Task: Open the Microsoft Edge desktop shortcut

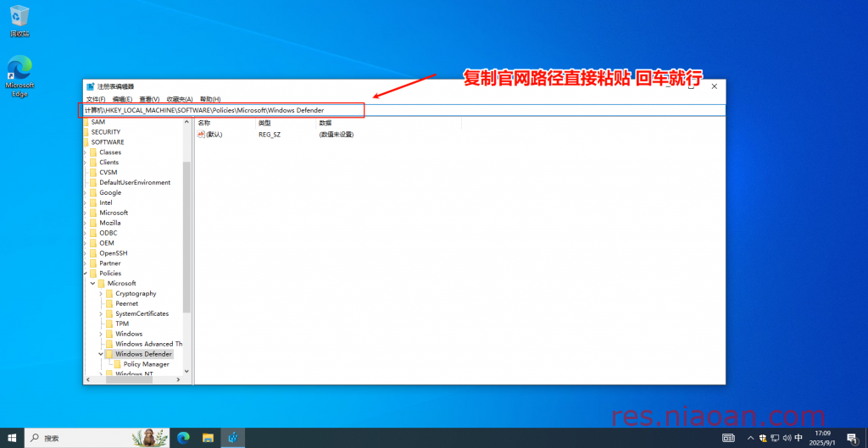Action: click(x=20, y=75)
